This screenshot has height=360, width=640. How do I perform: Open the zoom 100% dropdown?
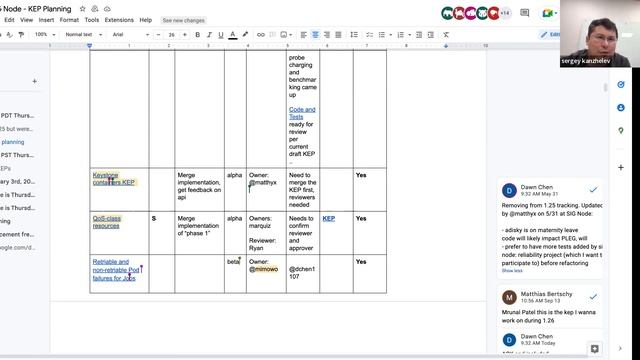click(45, 35)
